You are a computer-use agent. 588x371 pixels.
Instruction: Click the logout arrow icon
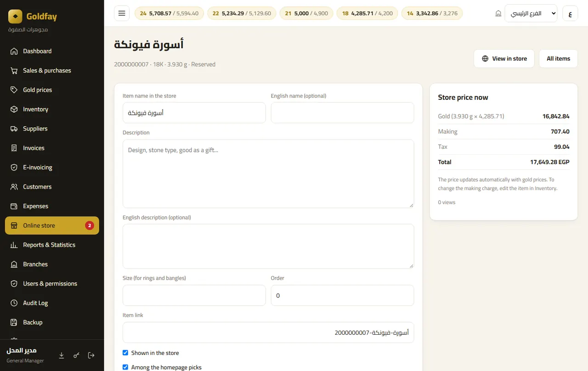tap(91, 355)
